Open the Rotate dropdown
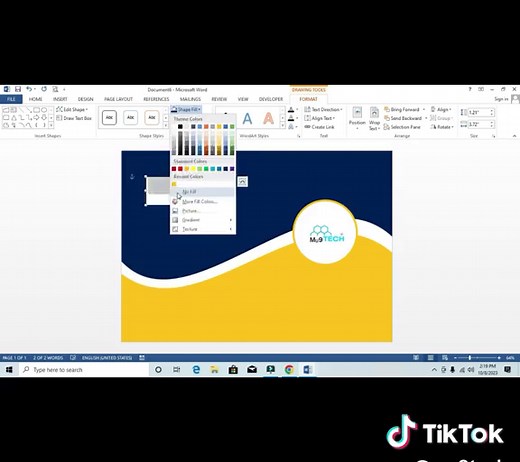The image size is (520, 462). point(442,127)
